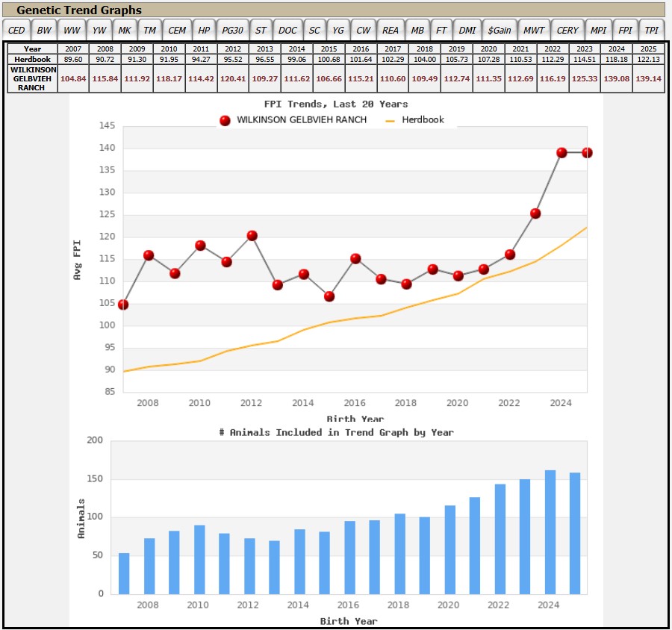Switch to the MK tab

coord(124,30)
